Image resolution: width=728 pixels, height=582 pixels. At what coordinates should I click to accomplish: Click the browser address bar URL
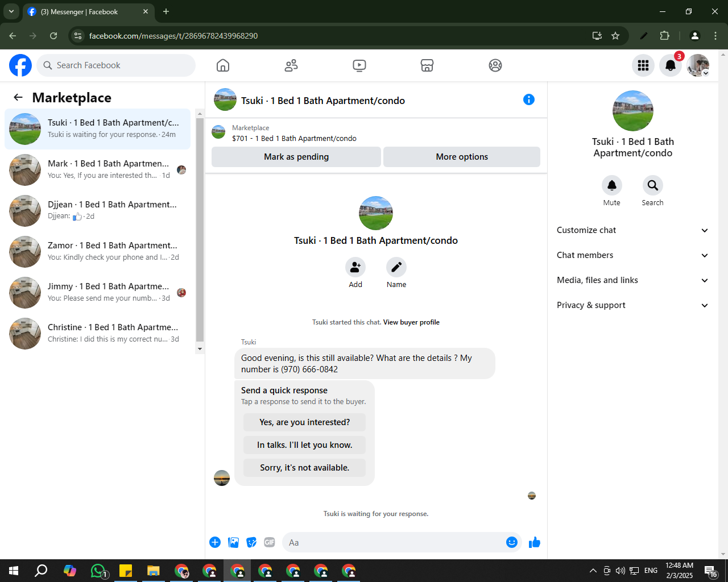pos(173,36)
